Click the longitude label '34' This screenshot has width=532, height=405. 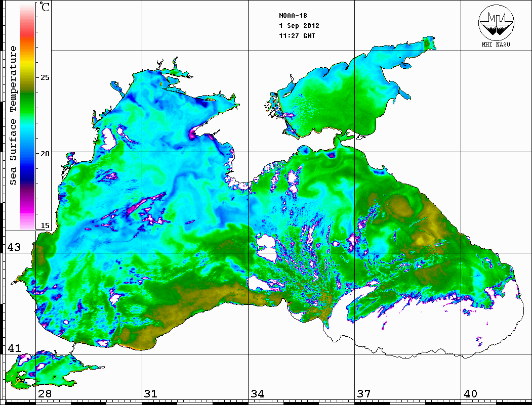point(257,394)
